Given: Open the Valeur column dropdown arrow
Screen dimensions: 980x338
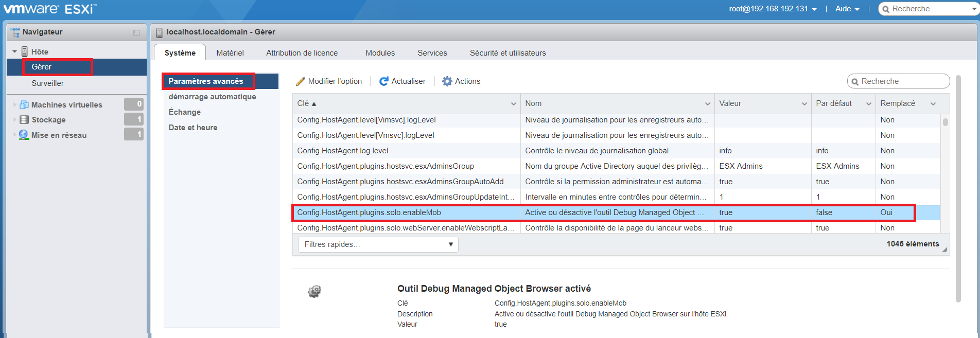Looking at the screenshot, I should (804, 104).
